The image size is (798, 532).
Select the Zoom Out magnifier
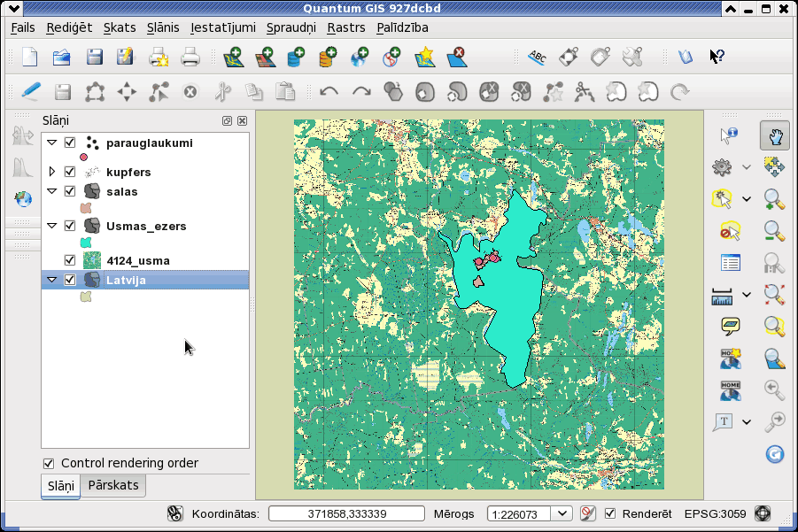pyautogui.click(x=774, y=231)
